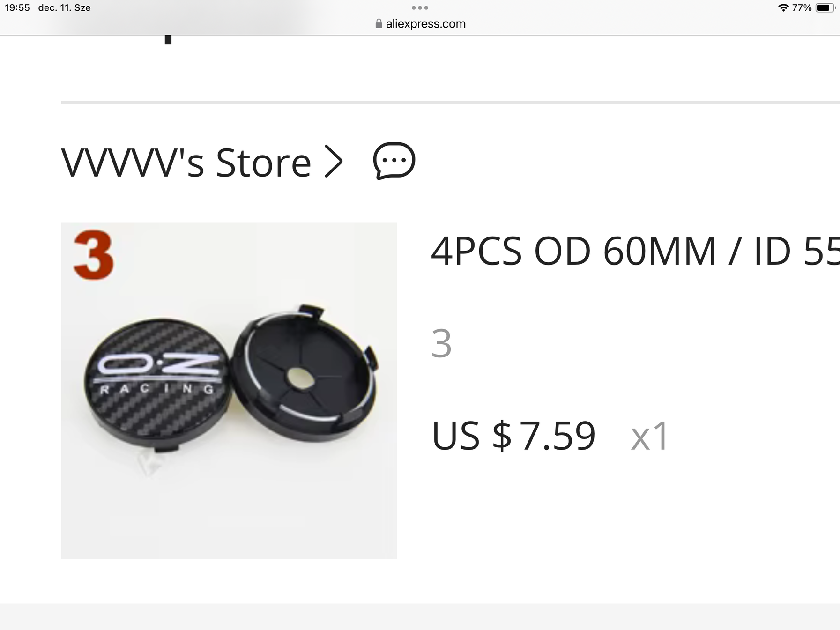Open the wheel cap product thumbnail
This screenshot has height=630, width=840.
229,391
